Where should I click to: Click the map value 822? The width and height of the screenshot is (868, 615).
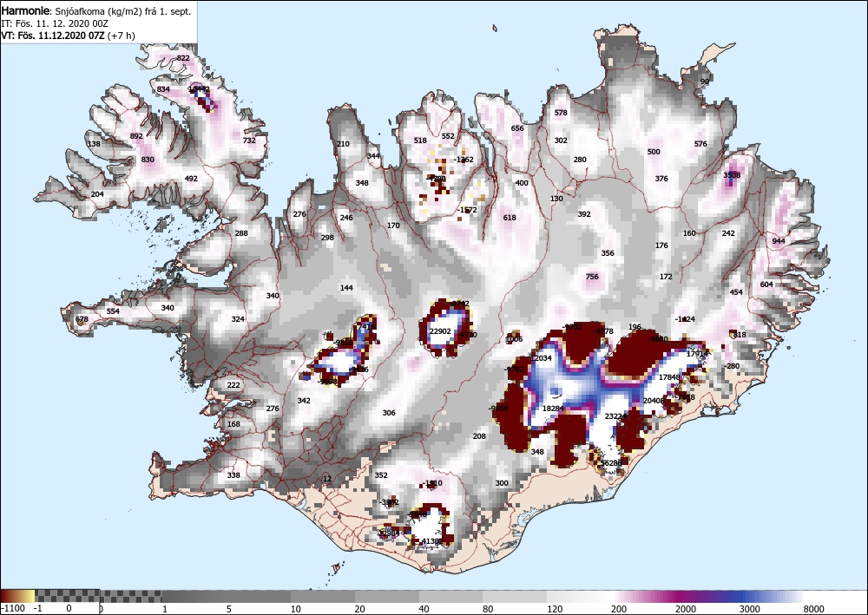[183, 58]
